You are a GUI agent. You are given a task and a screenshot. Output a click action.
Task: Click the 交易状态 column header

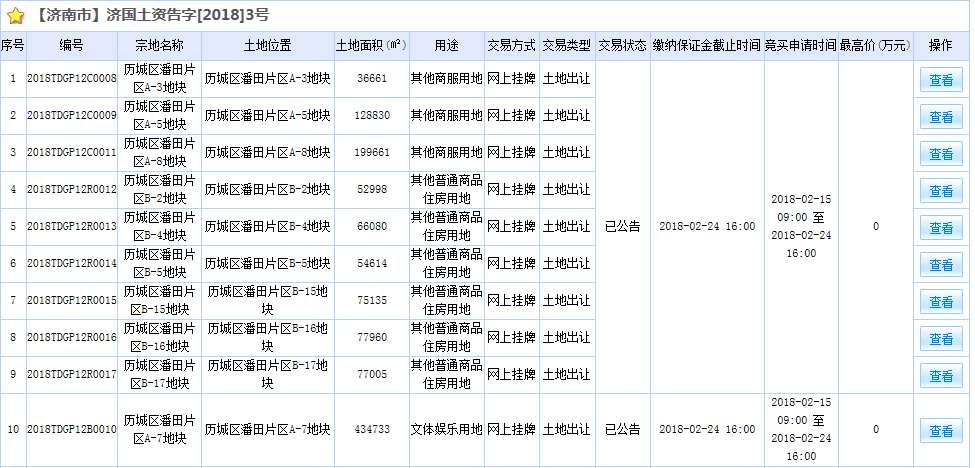pos(622,46)
